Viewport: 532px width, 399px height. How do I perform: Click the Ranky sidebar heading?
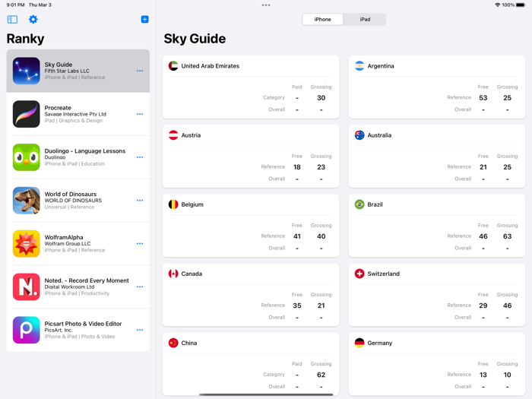coord(25,39)
